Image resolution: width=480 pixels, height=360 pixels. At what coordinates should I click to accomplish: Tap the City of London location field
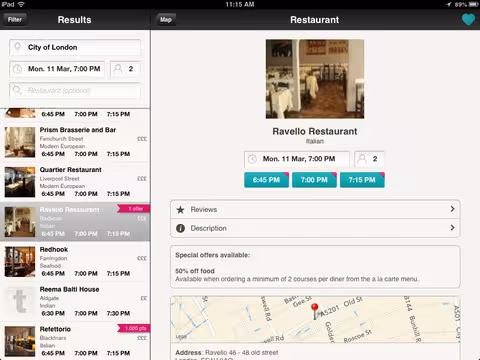75,47
